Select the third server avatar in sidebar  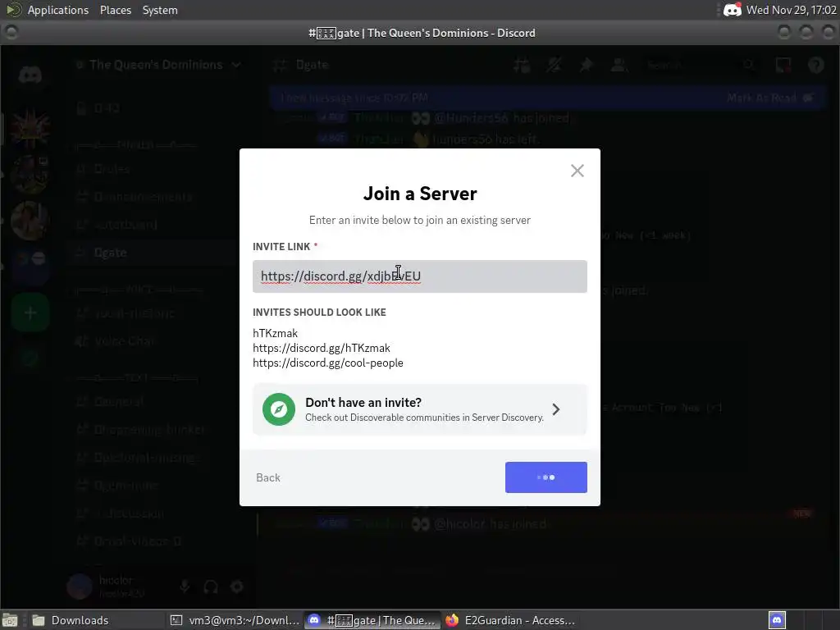tap(30, 220)
